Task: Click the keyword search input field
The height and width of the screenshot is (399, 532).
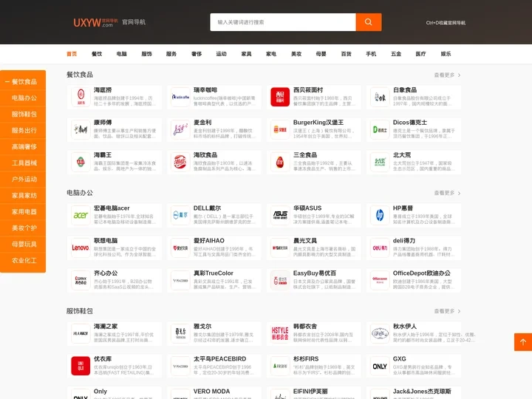Action: pos(283,22)
